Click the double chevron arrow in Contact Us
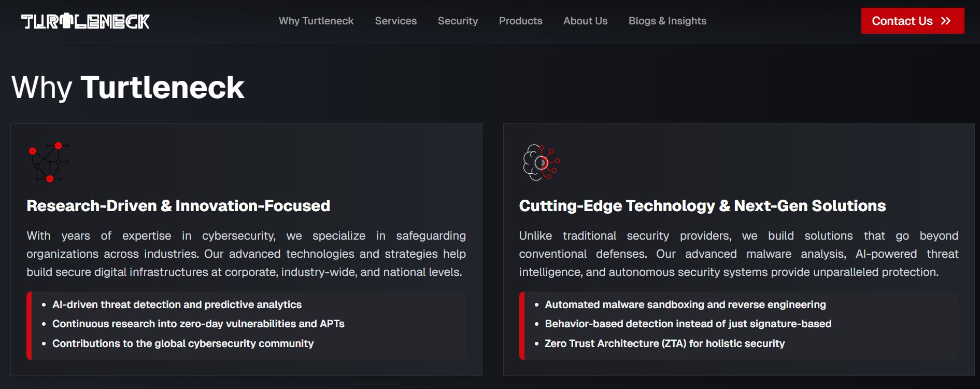Image resolution: width=980 pixels, height=389 pixels. click(946, 21)
